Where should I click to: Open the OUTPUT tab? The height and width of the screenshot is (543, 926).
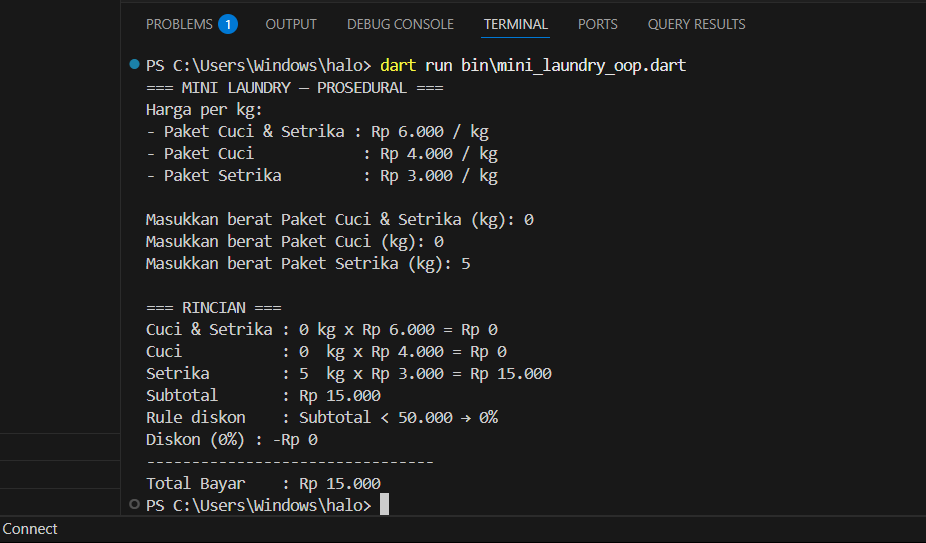[291, 24]
